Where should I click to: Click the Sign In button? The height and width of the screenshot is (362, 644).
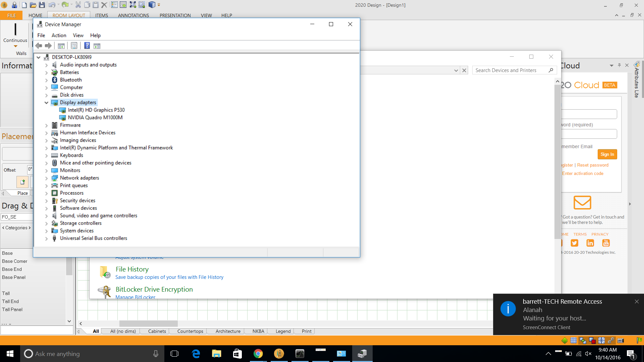click(607, 154)
